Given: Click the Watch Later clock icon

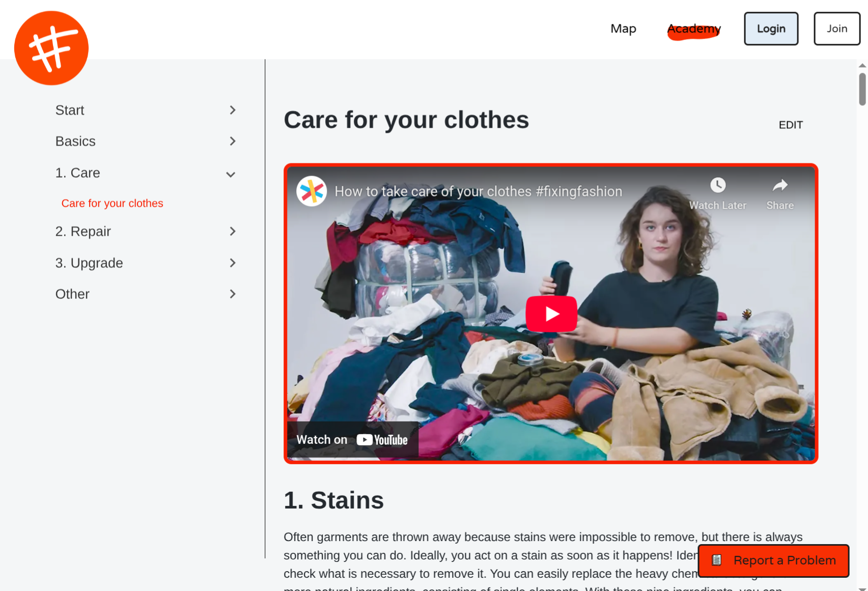Looking at the screenshot, I should point(718,185).
